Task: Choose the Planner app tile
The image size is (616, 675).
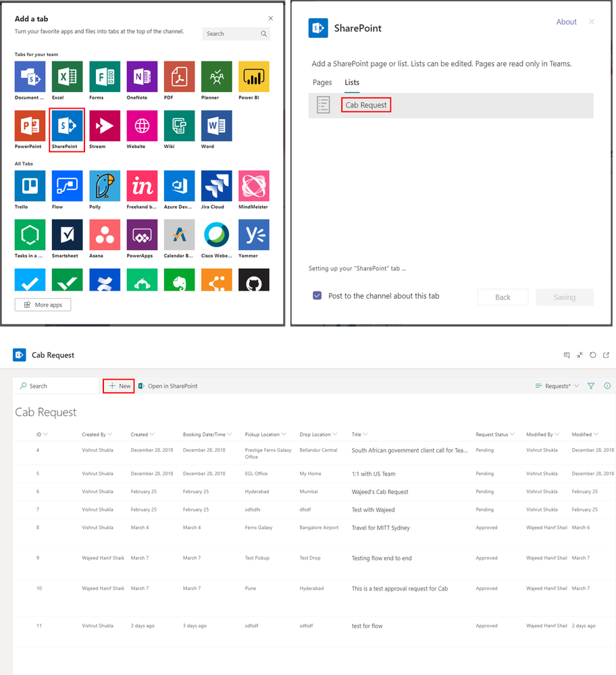Action: 217,76
